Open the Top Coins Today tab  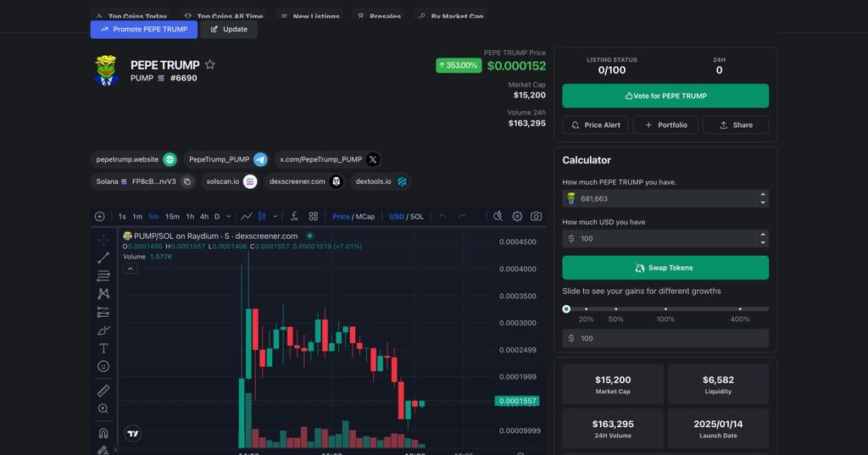point(131,16)
